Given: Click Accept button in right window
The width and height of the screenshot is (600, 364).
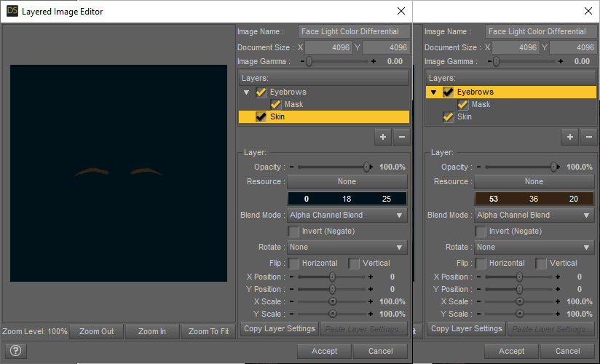Looking at the screenshot, I should [512, 351].
